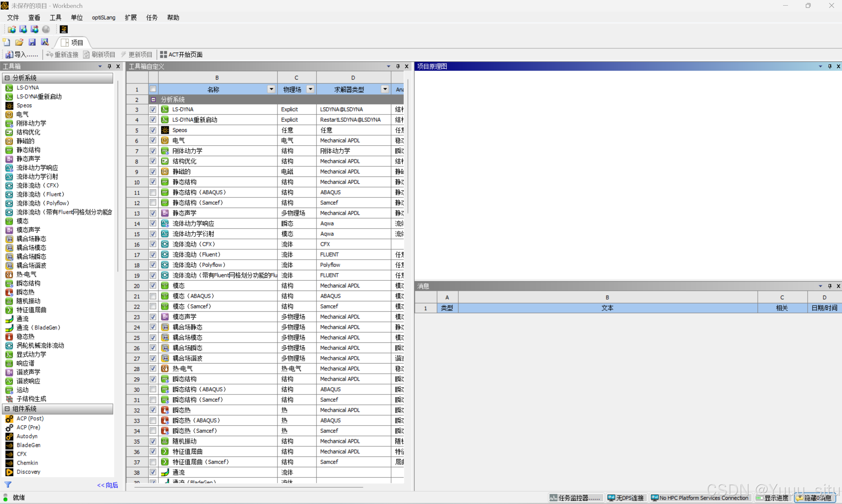Screen dimensions: 842x504
Task: Click the ACT开始页面 button
Action: click(x=181, y=54)
